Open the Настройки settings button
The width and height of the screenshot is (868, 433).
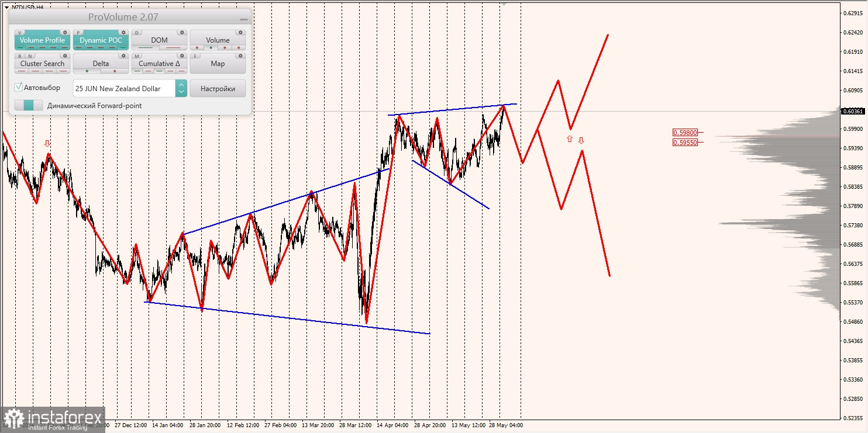point(218,88)
